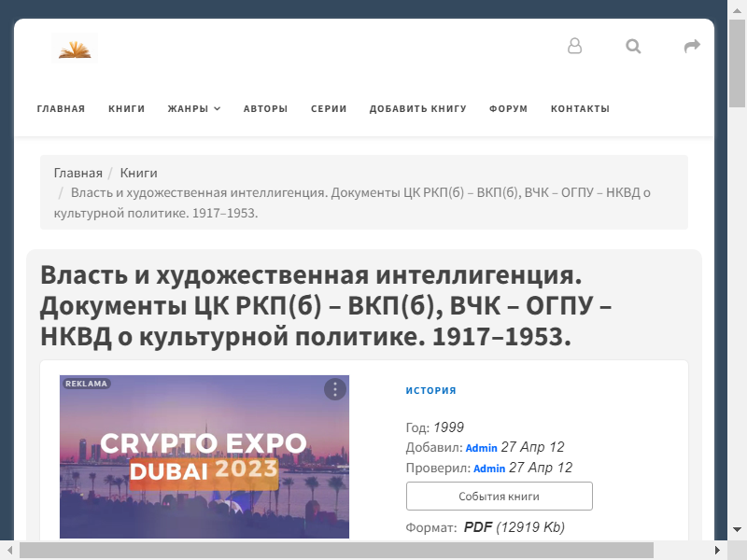This screenshot has width=747, height=560.
Task: Open the Авторы menu item
Action: [265, 109]
